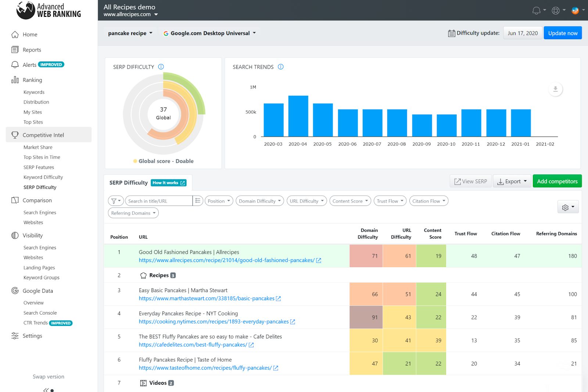
Task: Click the Alerts bell sidebar icon
Action: tap(15, 65)
